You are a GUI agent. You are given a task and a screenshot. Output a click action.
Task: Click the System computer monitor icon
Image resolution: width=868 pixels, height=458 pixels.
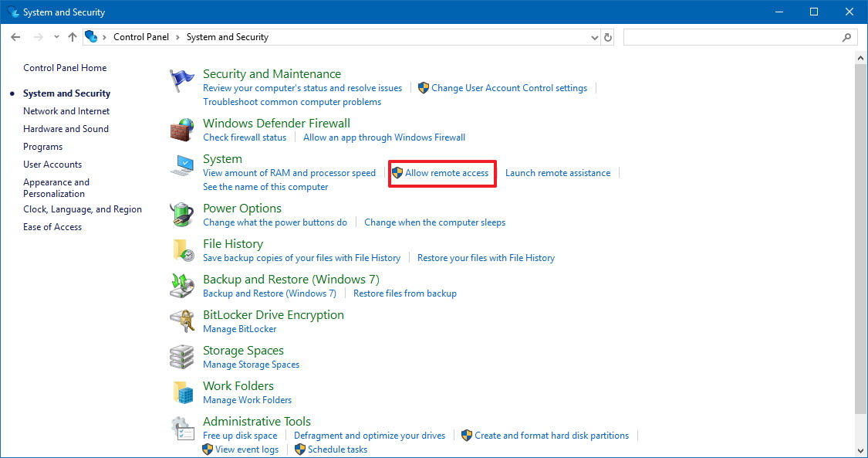181,165
